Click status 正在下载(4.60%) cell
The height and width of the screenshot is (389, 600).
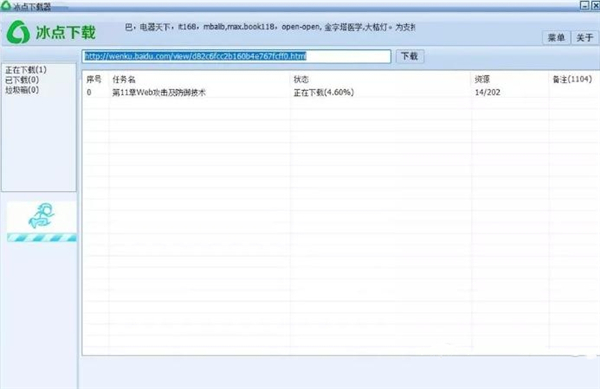pyautogui.click(x=324, y=92)
